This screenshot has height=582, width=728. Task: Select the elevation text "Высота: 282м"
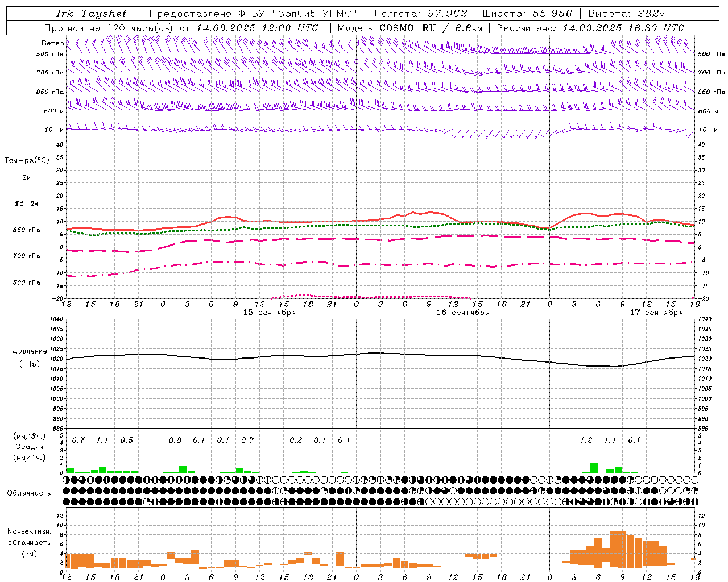click(626, 14)
